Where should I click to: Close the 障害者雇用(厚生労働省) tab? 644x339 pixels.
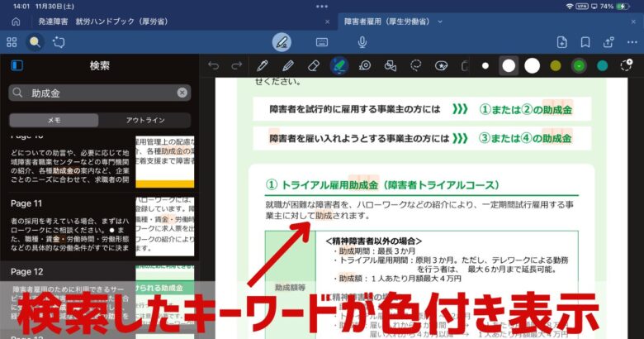click(633, 21)
